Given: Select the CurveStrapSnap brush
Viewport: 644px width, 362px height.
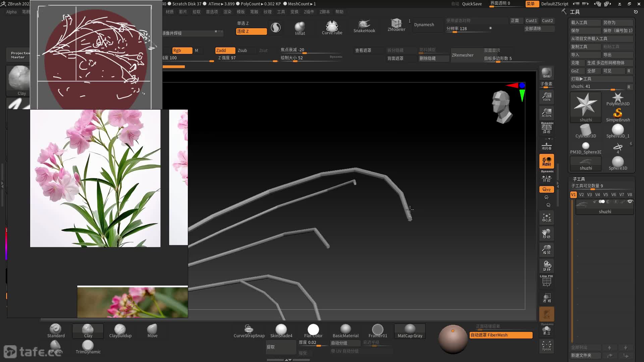Looking at the screenshot, I should pyautogui.click(x=249, y=330).
